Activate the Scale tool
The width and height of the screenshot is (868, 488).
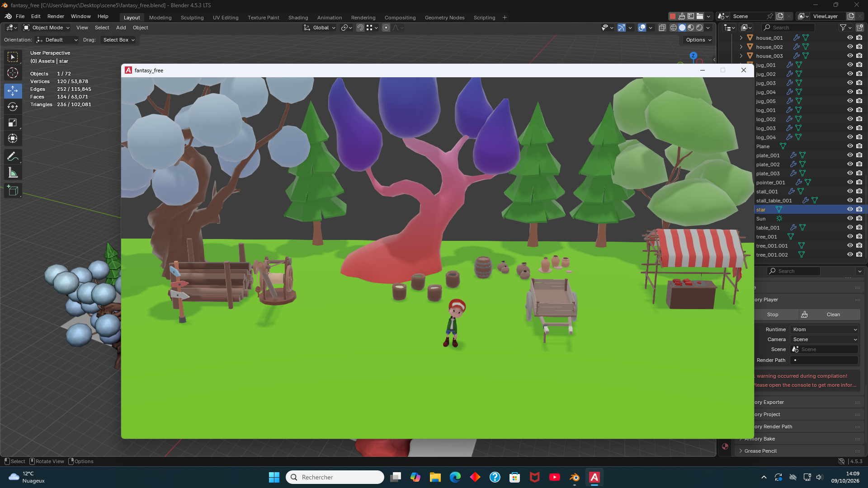click(x=13, y=122)
